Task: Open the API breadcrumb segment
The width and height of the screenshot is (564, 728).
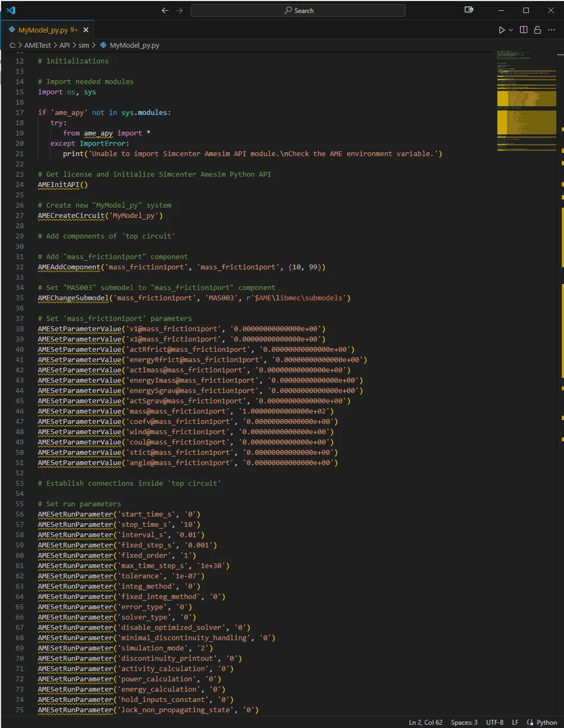Action: point(65,45)
